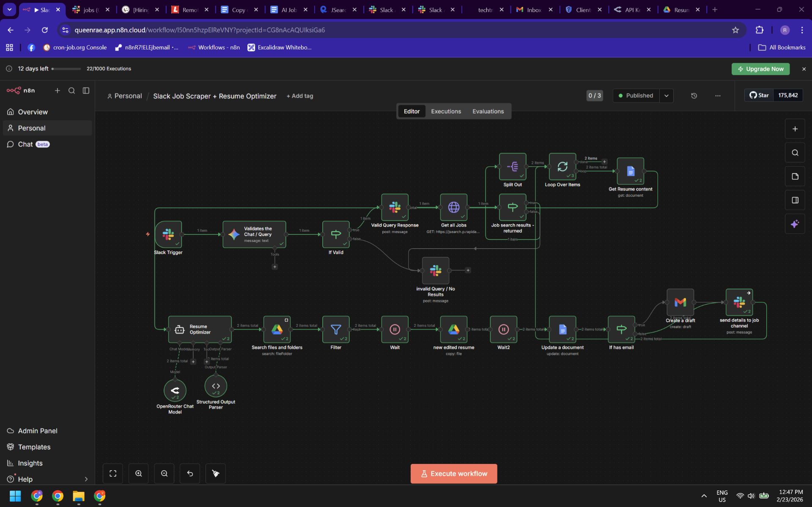Open the sidebar create-new plus menu

pos(58,90)
